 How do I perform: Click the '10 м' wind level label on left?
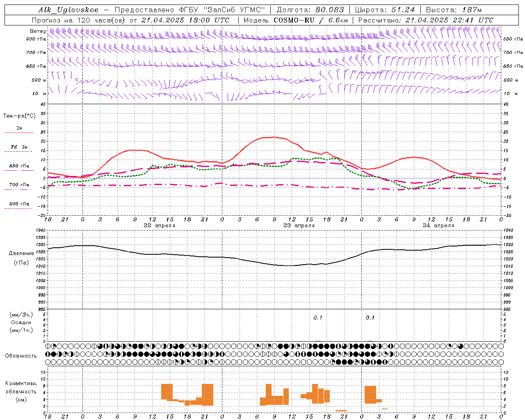tap(39, 94)
